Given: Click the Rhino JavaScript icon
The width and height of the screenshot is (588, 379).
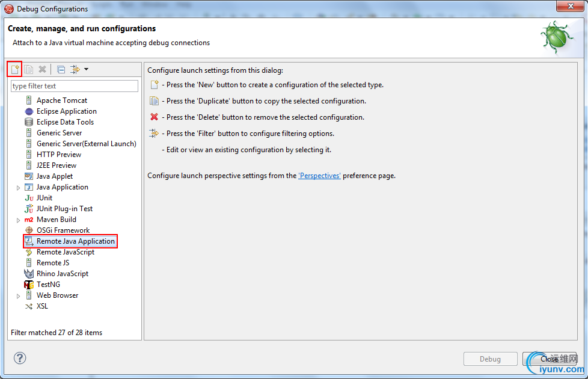Looking at the screenshot, I should (29, 274).
